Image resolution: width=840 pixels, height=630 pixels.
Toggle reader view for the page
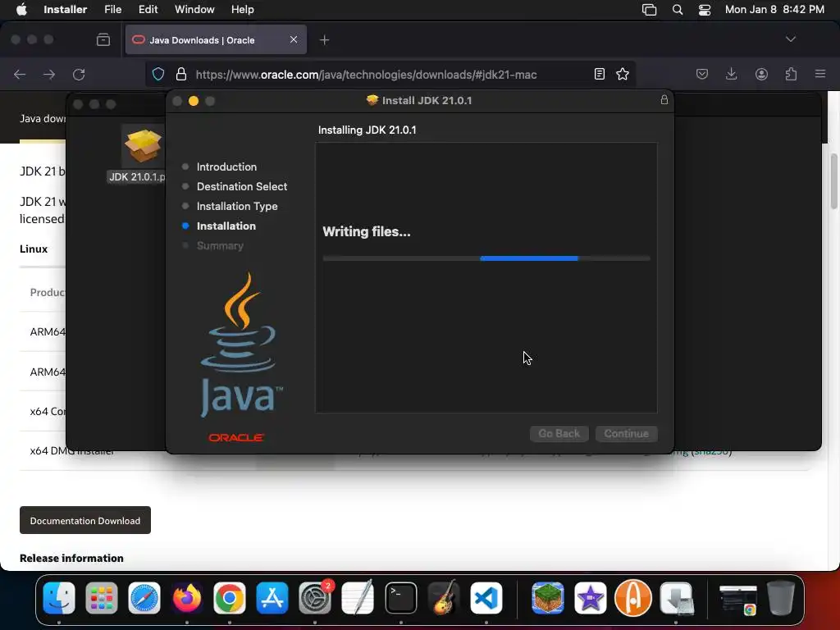(x=600, y=74)
